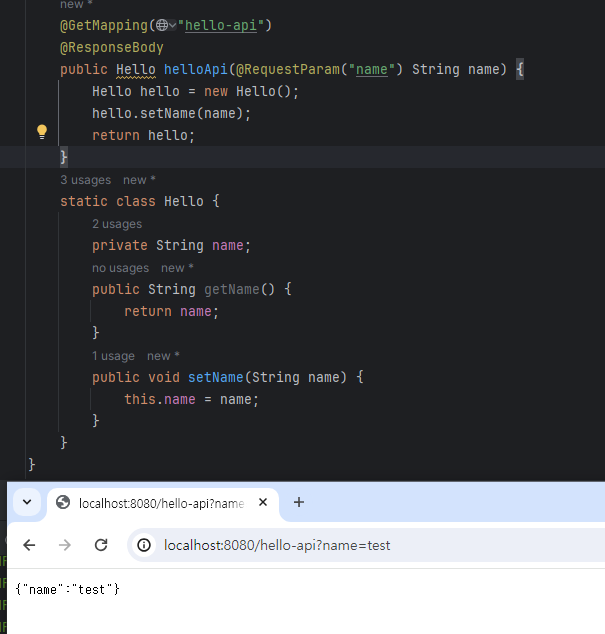Click the @ResponseBody annotation
This screenshot has height=634, width=605.
point(112,48)
